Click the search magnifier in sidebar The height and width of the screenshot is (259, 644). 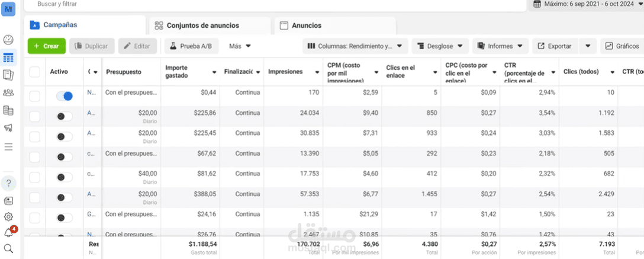coord(8,249)
